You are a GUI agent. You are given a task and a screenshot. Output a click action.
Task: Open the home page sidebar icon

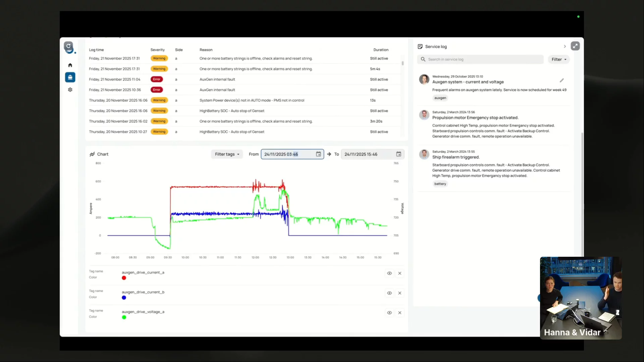(x=70, y=65)
